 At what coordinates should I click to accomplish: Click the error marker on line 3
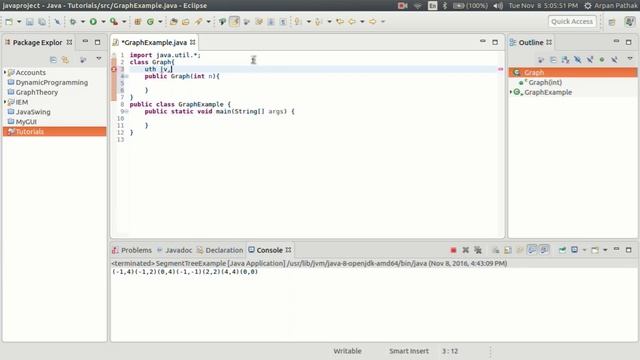pos(114,69)
